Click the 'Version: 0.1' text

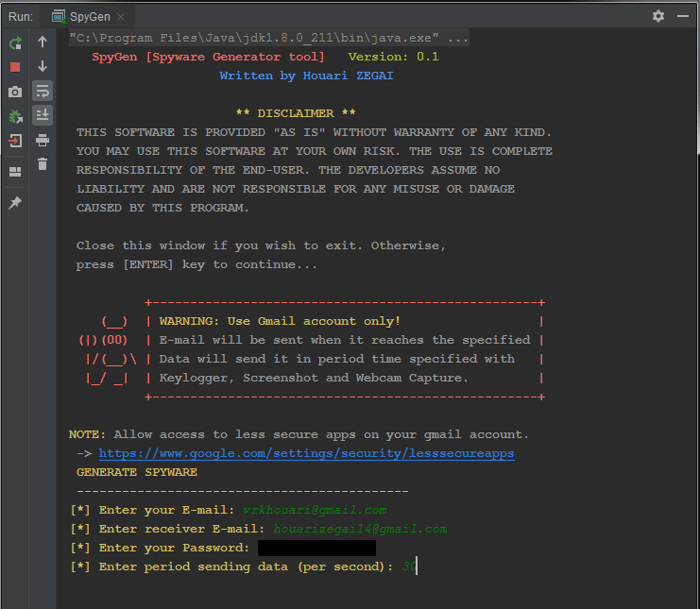coord(393,57)
